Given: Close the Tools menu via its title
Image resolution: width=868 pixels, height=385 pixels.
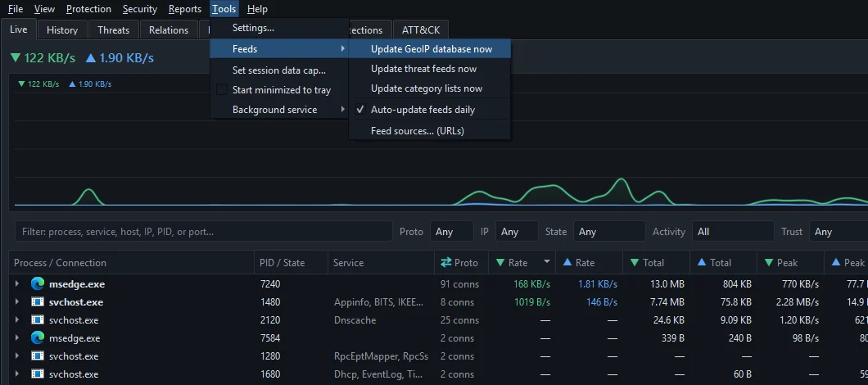Looking at the screenshot, I should [x=224, y=9].
